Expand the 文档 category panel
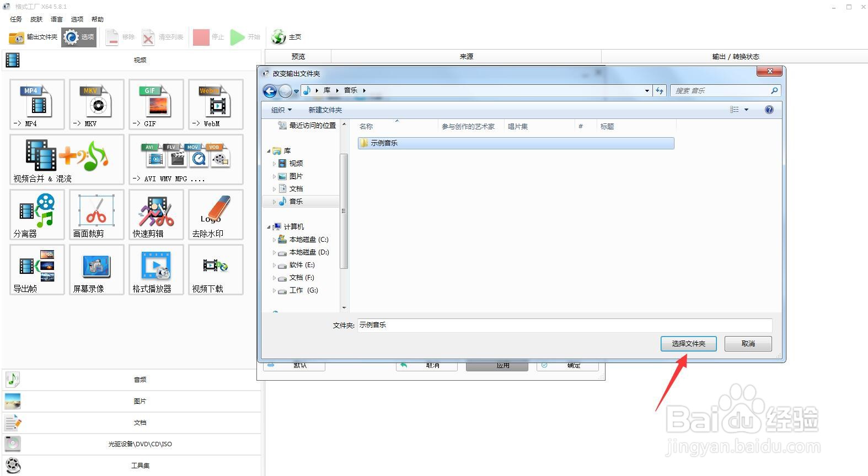868x476 pixels. pyautogui.click(x=132, y=423)
